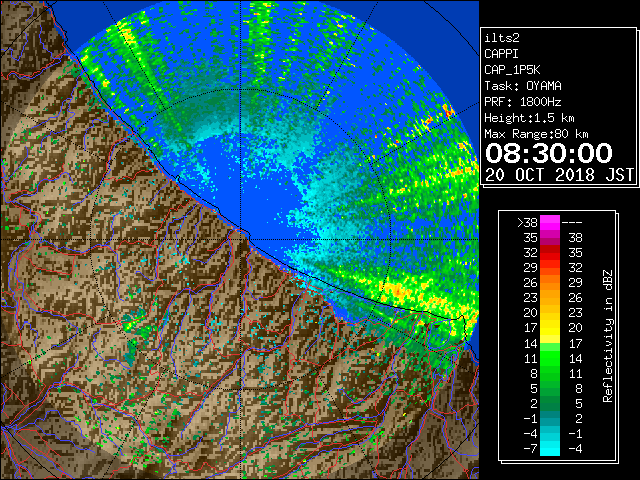Click the radar center where crosshair lines meet
Image resolution: width=640 pixels, height=480 pixels.
point(240,239)
